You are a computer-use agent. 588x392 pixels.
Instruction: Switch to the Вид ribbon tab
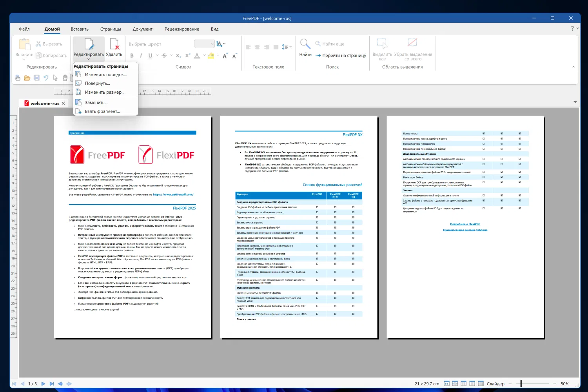pos(214,29)
